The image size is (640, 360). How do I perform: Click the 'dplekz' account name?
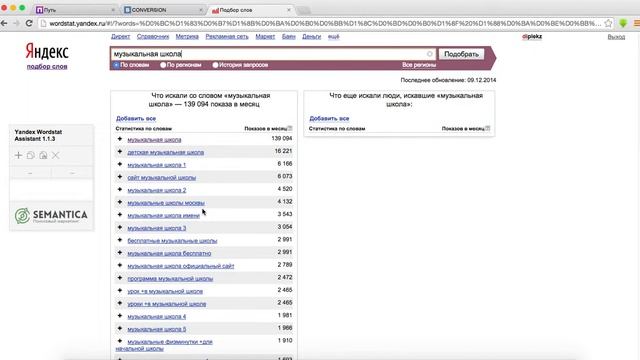pos(532,37)
